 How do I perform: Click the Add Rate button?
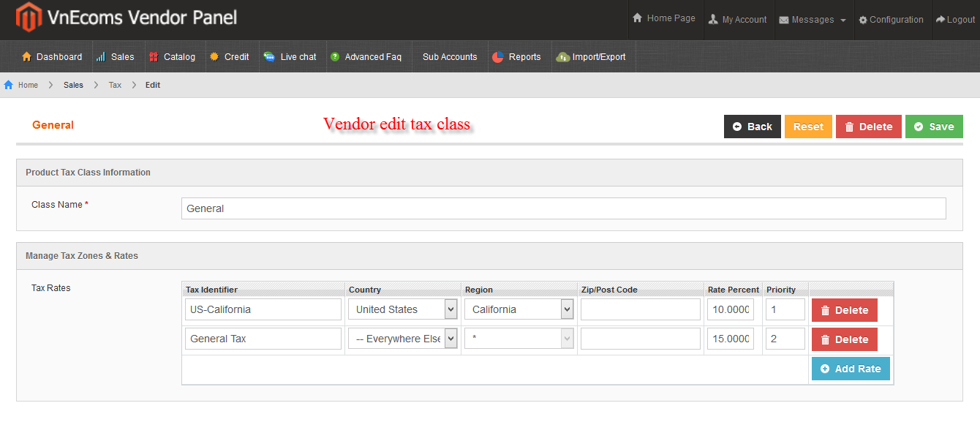coord(851,369)
